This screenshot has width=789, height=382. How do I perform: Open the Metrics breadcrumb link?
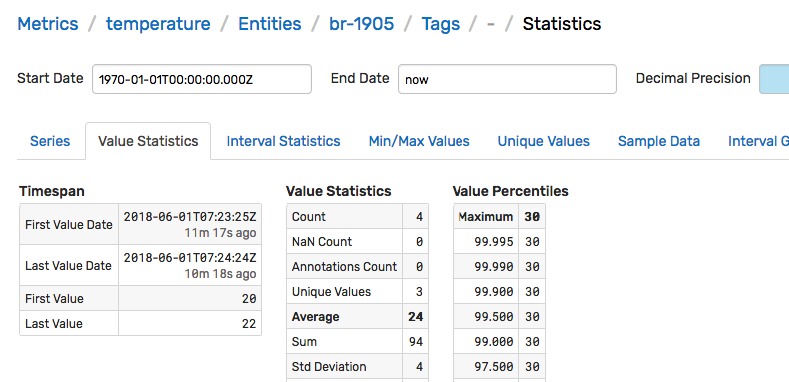click(48, 24)
